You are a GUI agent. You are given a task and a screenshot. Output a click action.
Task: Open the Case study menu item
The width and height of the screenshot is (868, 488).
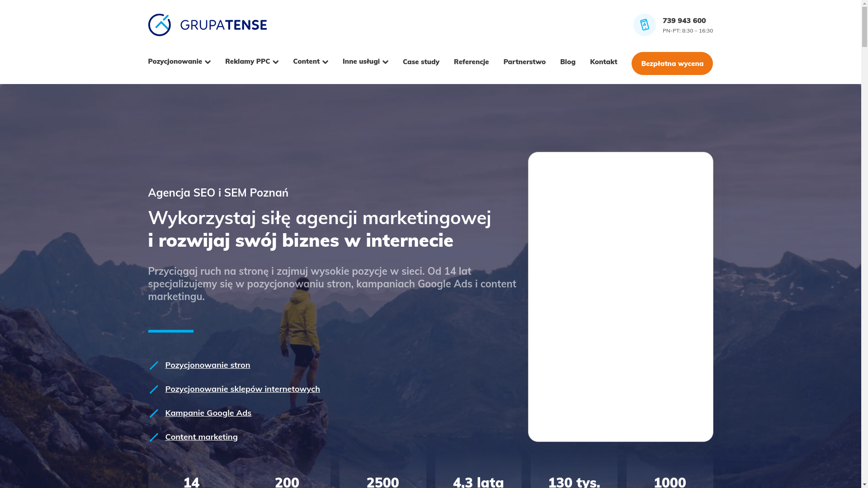420,62
